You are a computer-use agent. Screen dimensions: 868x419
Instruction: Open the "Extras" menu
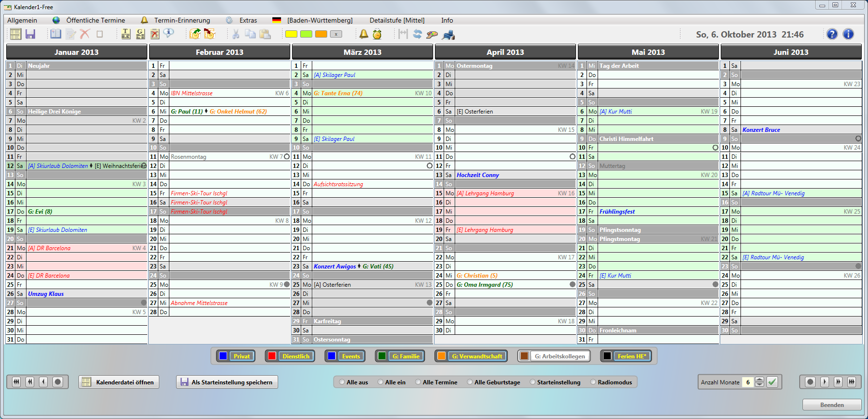coord(248,20)
